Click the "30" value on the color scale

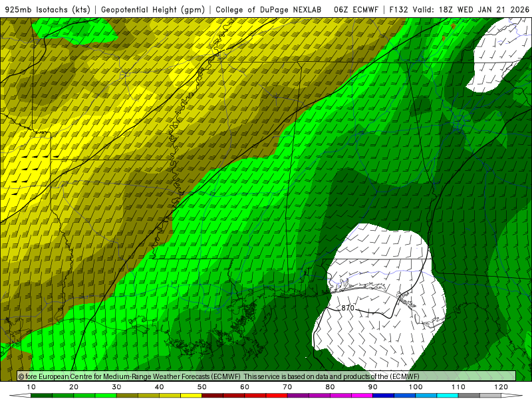click(x=116, y=387)
